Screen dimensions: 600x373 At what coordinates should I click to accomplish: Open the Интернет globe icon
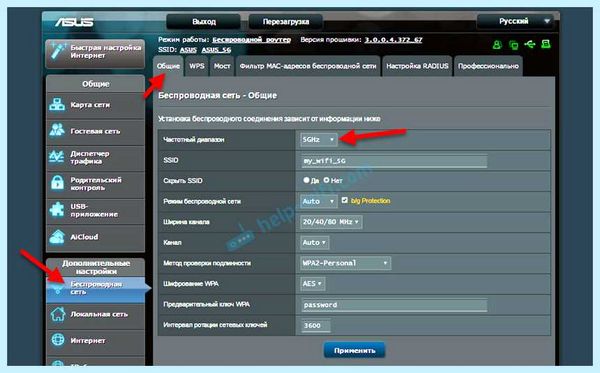pyautogui.click(x=58, y=340)
